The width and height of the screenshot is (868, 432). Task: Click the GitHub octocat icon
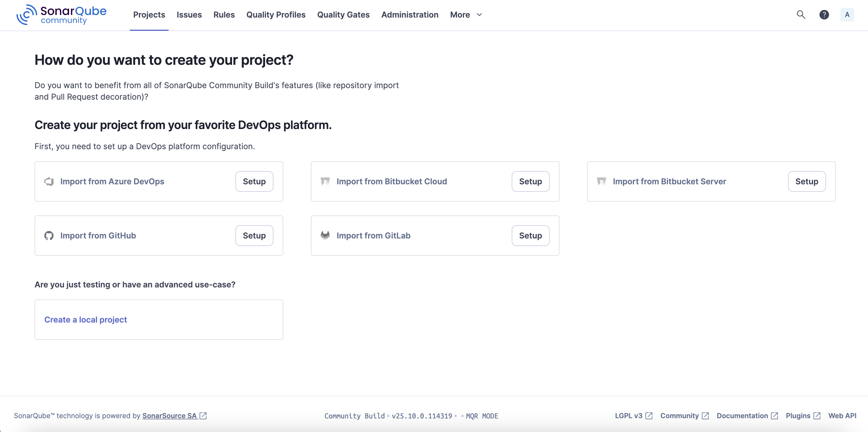tap(49, 235)
